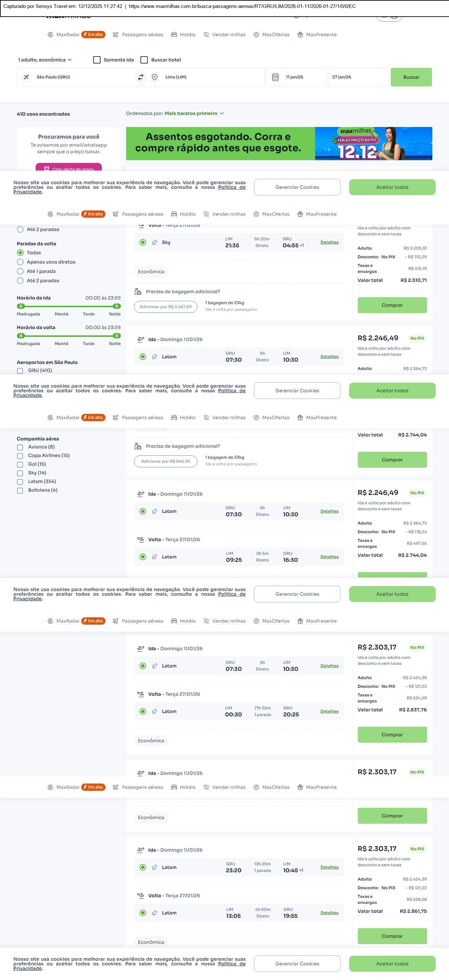
Task: Open the 1 adulto, econômica passenger dropdown
Action: pos(45,60)
